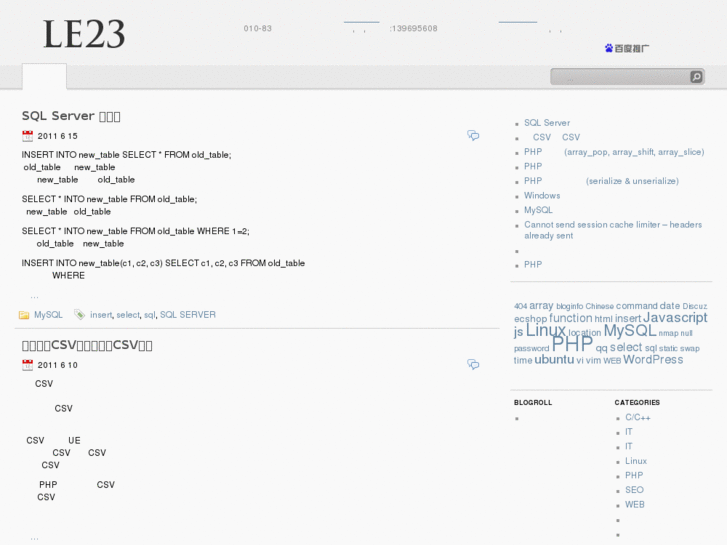727x545 pixels.
Task: Click the qq tag in tag cloud
Action: (x=601, y=348)
